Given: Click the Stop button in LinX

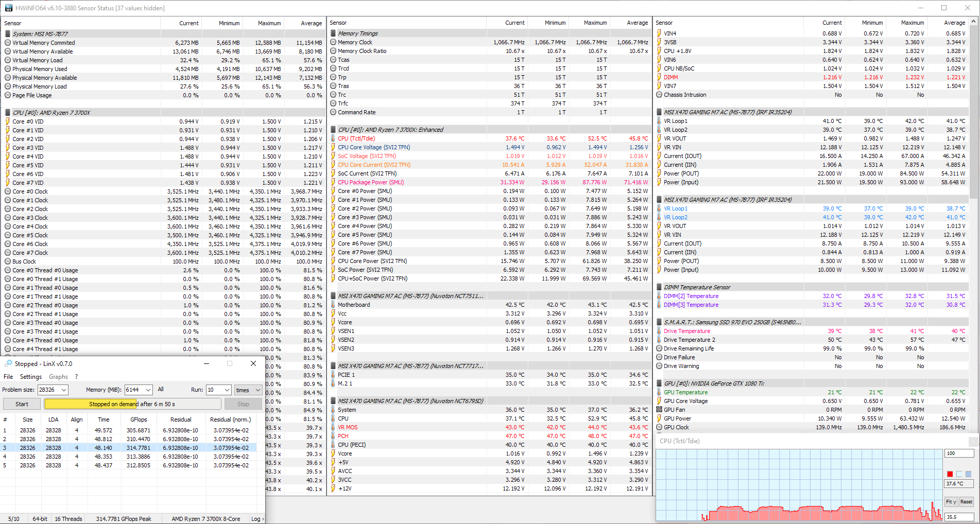Looking at the screenshot, I should [x=244, y=404].
